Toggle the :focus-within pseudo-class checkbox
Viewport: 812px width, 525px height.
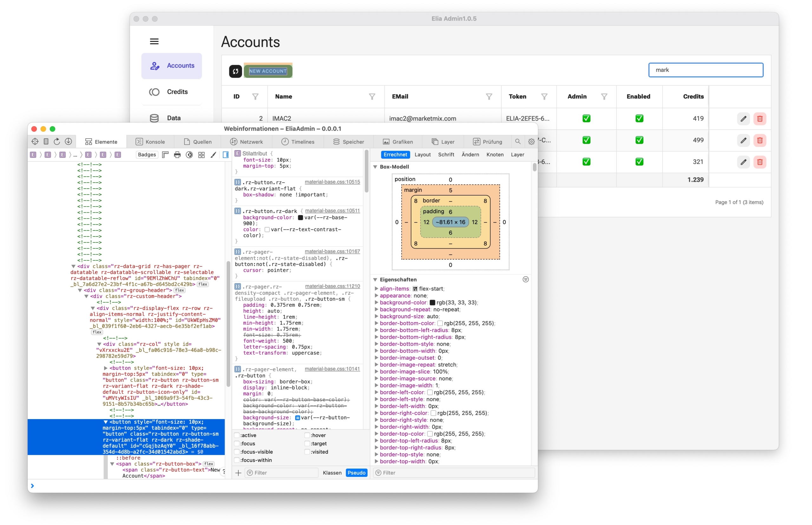click(x=237, y=460)
